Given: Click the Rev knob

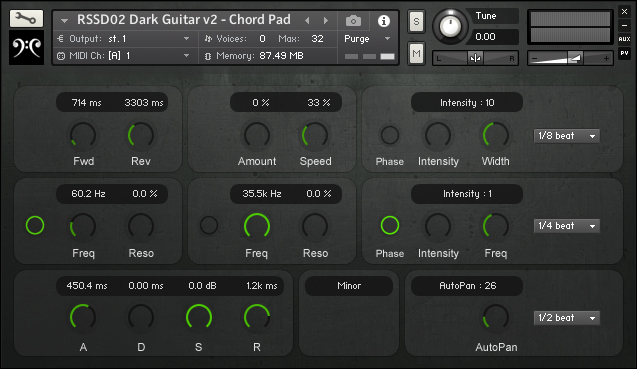Looking at the screenshot, I should click(141, 135).
